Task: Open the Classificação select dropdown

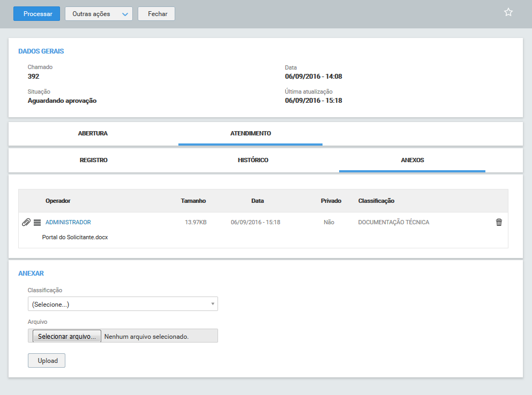Action: point(123,304)
